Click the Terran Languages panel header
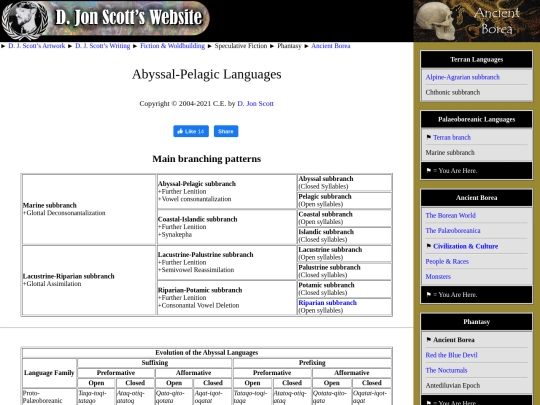Image resolution: width=540 pixels, height=405 pixels. [x=477, y=60]
